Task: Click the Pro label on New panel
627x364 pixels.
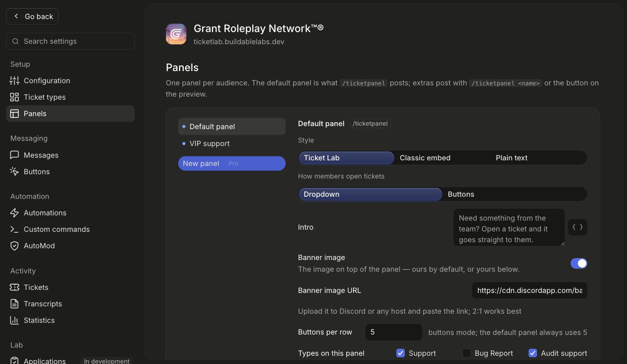Action: (233, 163)
